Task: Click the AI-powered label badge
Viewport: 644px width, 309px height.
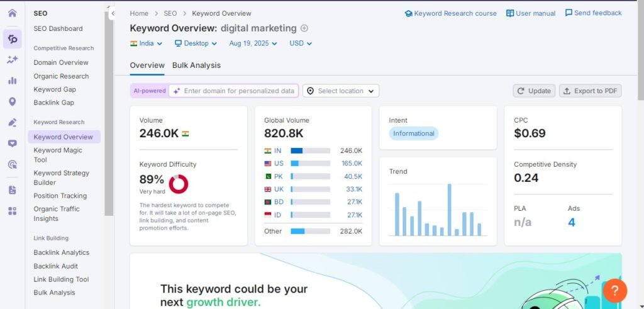Action: pyautogui.click(x=150, y=91)
